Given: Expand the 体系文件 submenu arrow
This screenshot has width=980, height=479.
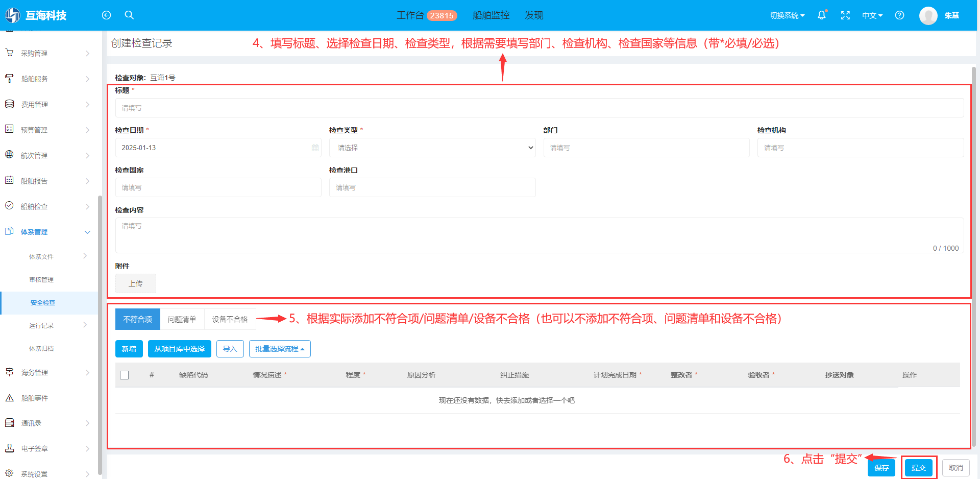Looking at the screenshot, I should [85, 256].
